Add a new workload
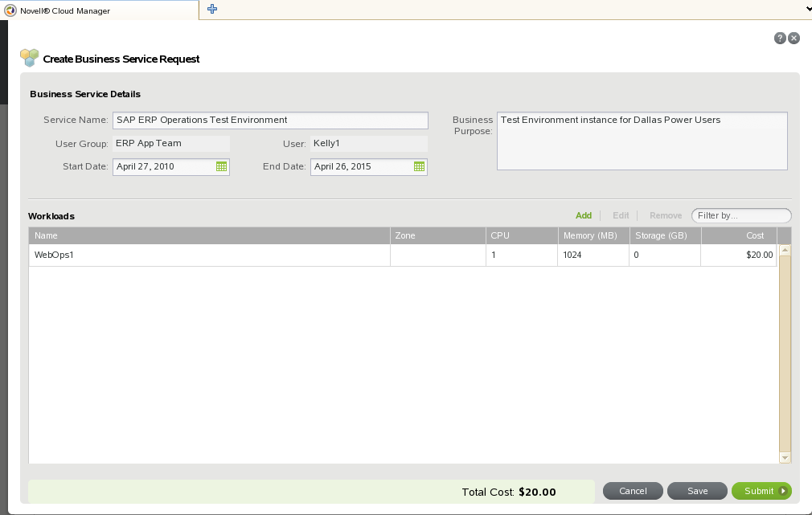The height and width of the screenshot is (515, 812). 584,215
